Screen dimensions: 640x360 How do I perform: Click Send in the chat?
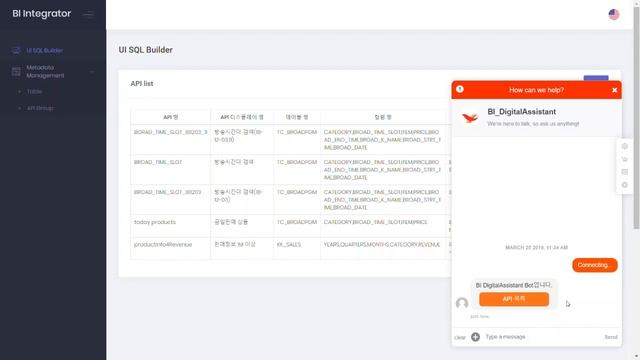coord(611,337)
